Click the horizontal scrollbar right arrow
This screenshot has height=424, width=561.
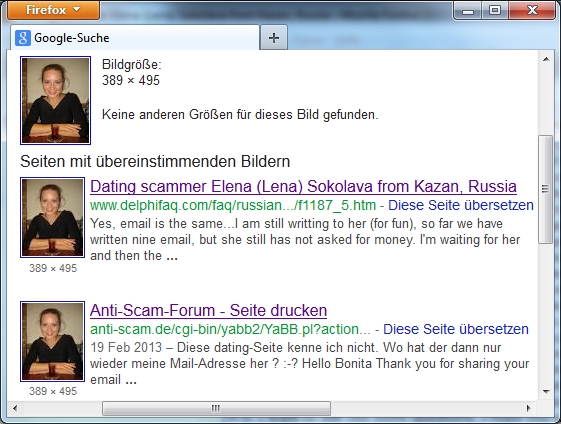(x=529, y=408)
